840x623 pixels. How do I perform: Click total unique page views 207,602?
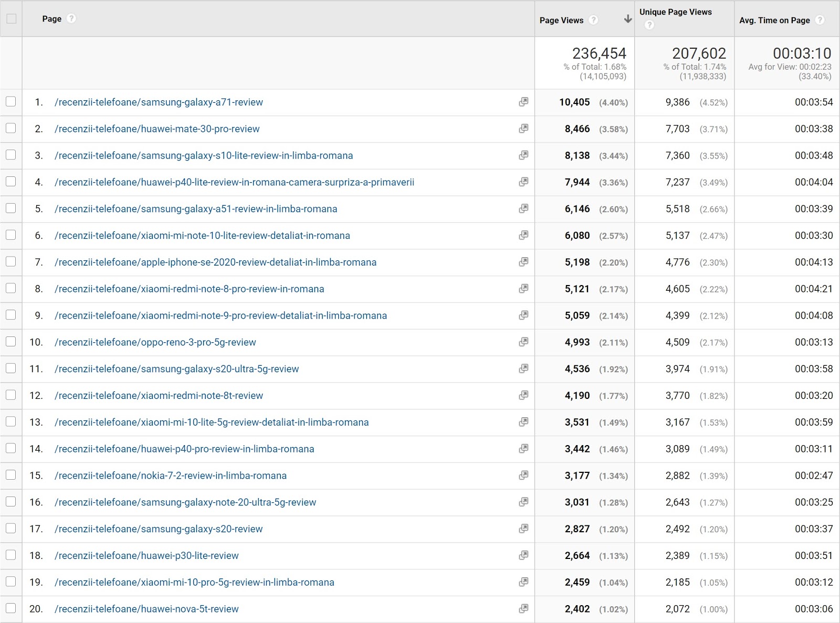click(699, 54)
